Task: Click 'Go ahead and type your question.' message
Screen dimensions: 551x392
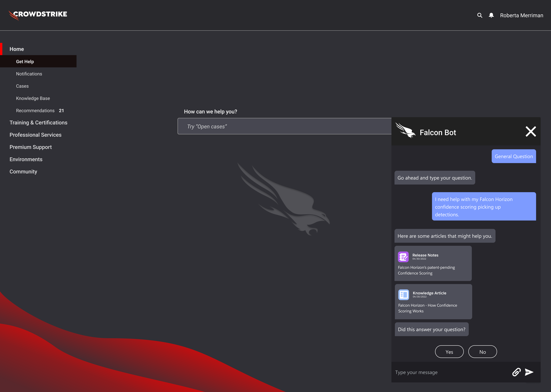Action: tap(434, 178)
